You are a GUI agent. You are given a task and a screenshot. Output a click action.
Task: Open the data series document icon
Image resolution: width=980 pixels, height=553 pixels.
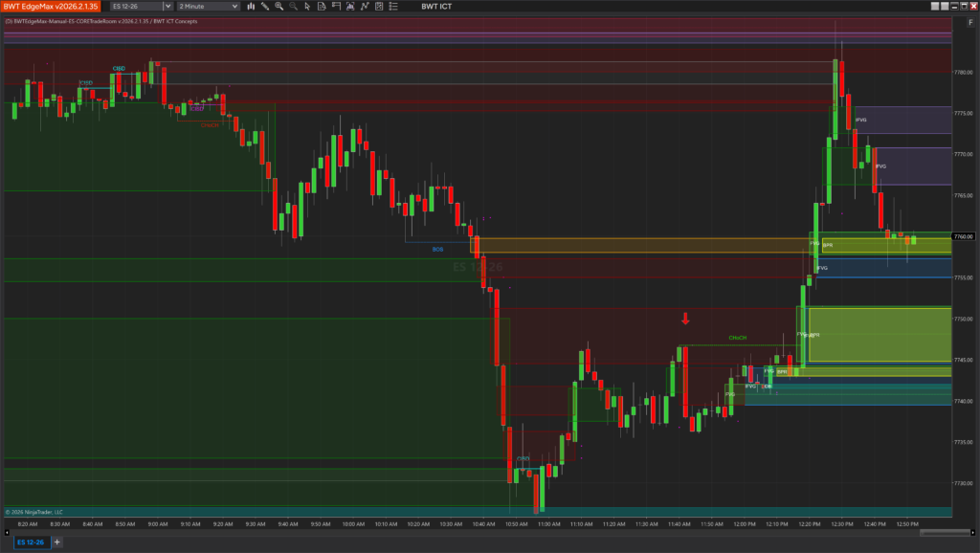click(322, 7)
